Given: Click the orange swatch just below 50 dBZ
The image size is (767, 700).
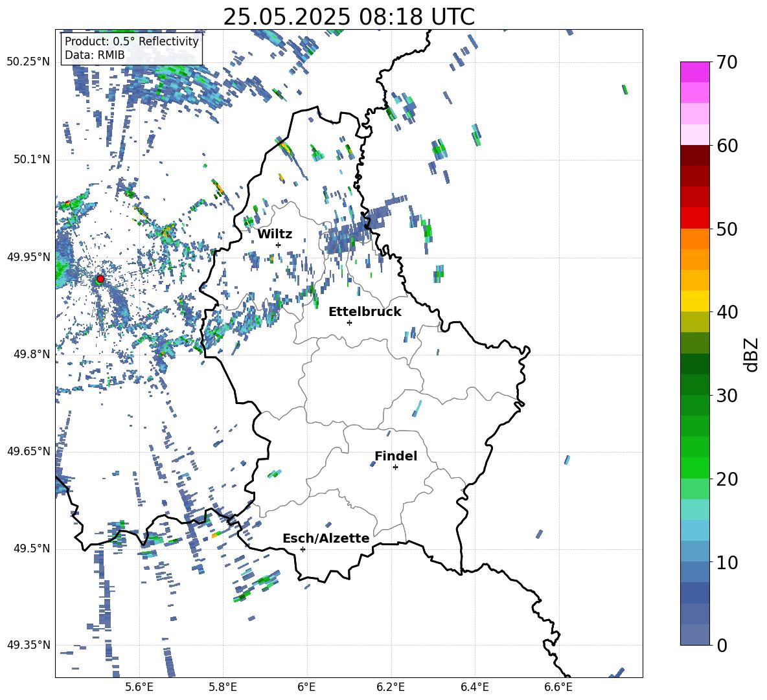Looking at the screenshot, I should tap(694, 239).
